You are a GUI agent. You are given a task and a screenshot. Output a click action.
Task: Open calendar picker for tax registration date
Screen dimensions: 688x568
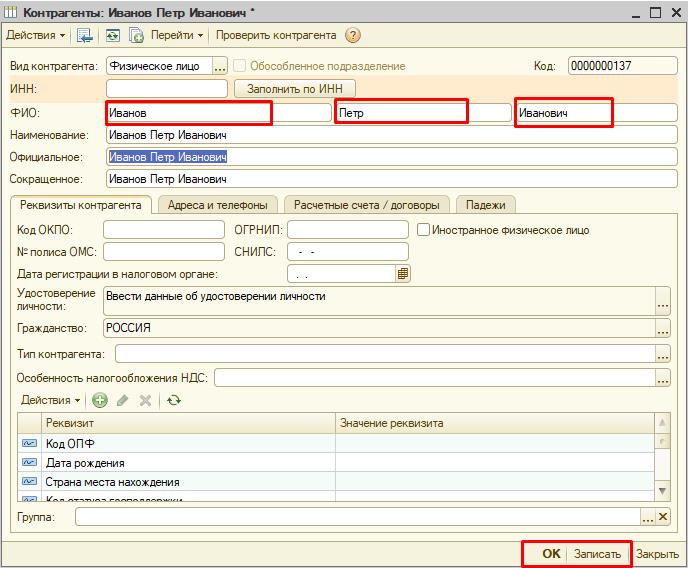403,273
